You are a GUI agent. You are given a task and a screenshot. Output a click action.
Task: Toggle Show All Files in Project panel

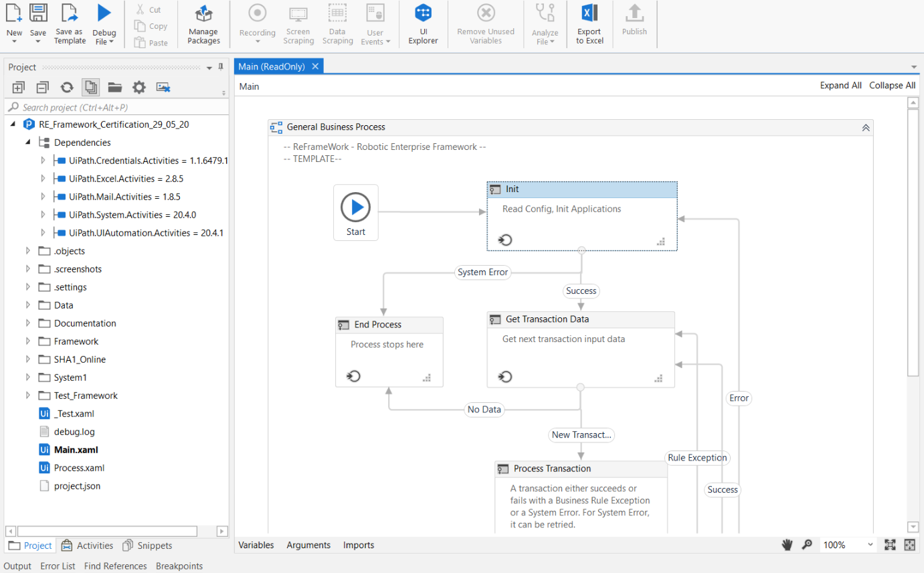coord(90,87)
